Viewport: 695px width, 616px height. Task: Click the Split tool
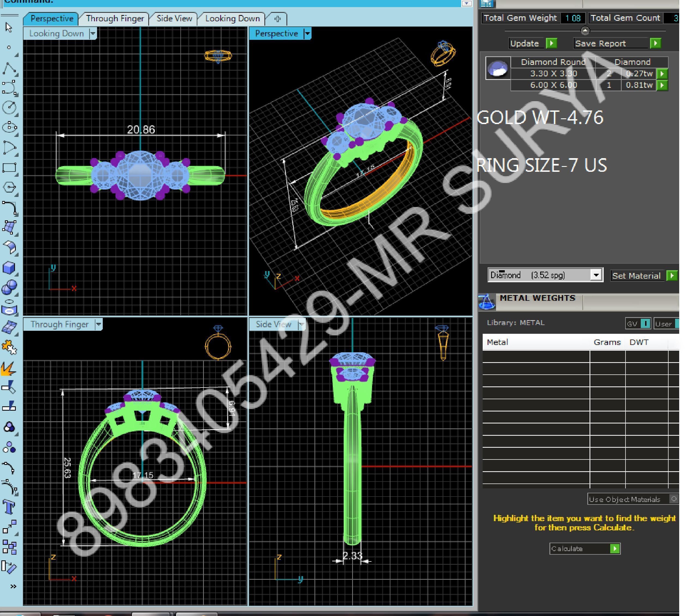(9, 407)
